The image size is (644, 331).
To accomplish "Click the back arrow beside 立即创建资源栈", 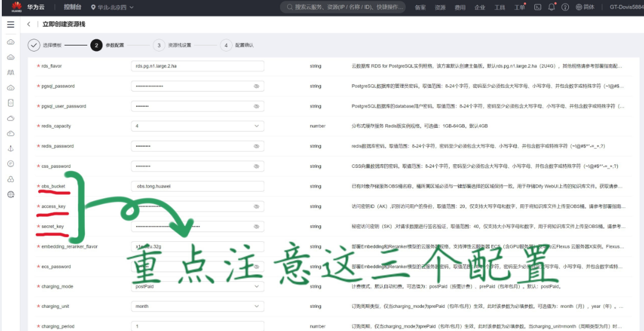I will 29,24.
